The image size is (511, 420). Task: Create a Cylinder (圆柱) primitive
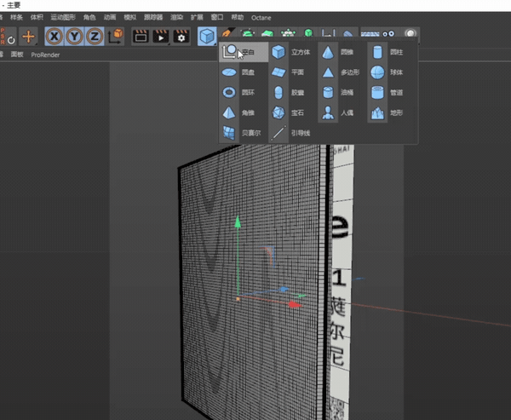click(388, 52)
